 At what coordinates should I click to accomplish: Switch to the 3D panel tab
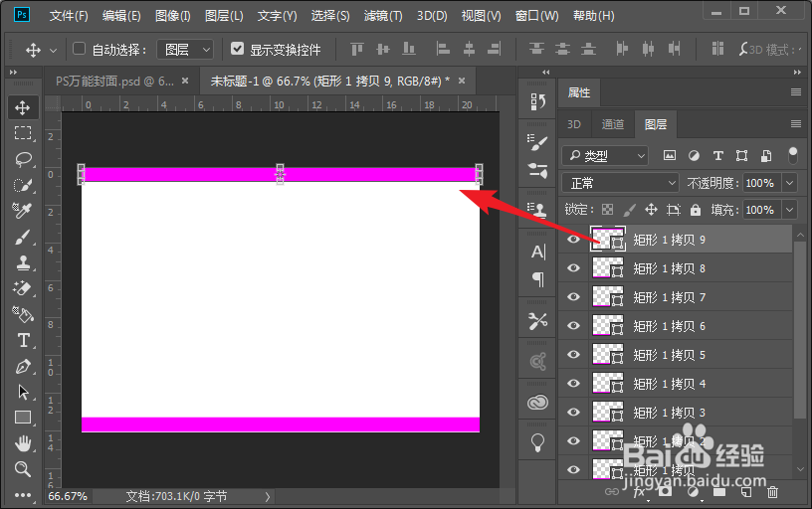[574, 124]
